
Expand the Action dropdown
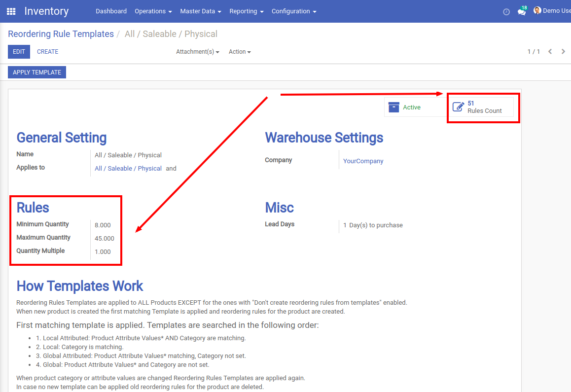pos(240,52)
